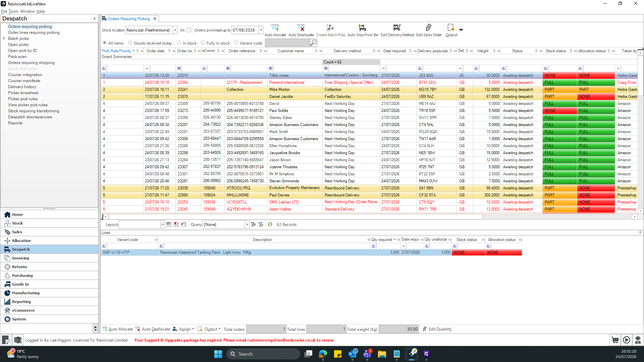Expand the top Output dropdown arrow
The image size is (644, 362).
tap(461, 30)
